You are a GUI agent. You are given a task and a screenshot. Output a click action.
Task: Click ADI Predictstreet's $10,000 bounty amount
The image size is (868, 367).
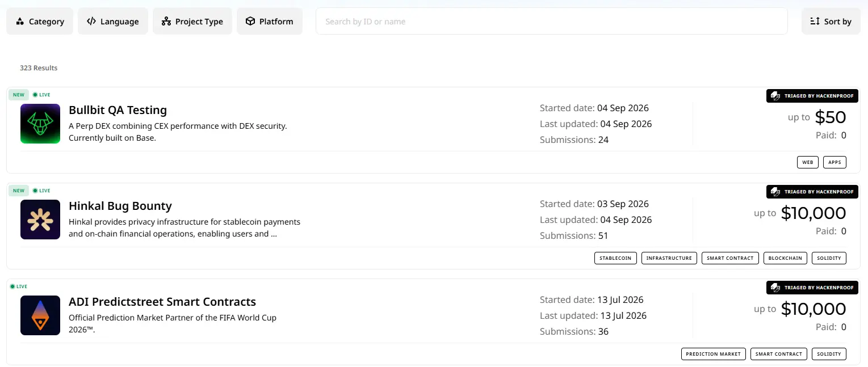click(814, 309)
